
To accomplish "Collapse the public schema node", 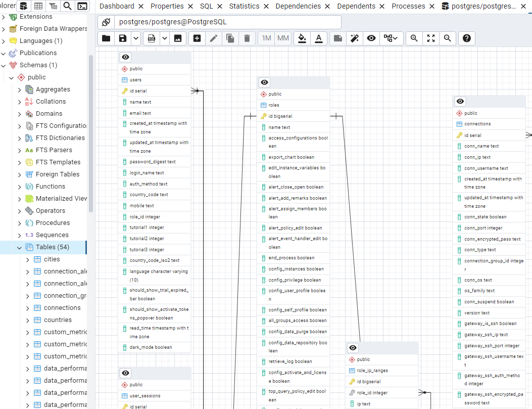I will [x=12, y=78].
